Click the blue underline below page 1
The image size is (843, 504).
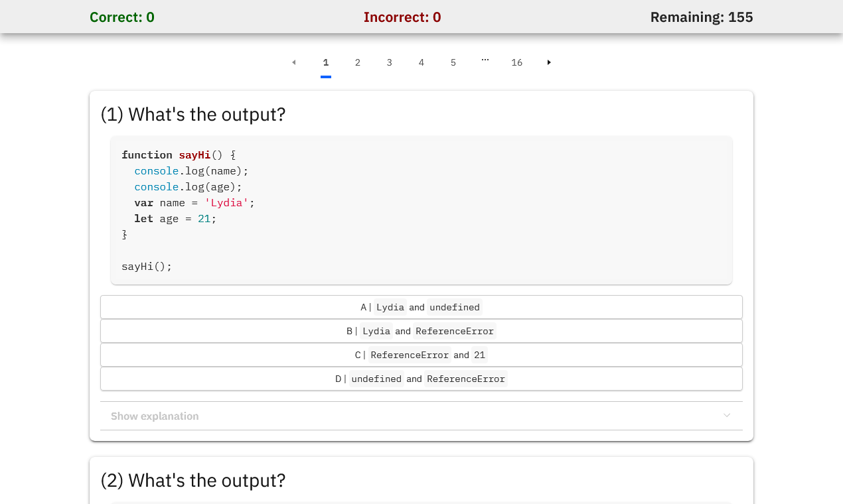(x=326, y=78)
